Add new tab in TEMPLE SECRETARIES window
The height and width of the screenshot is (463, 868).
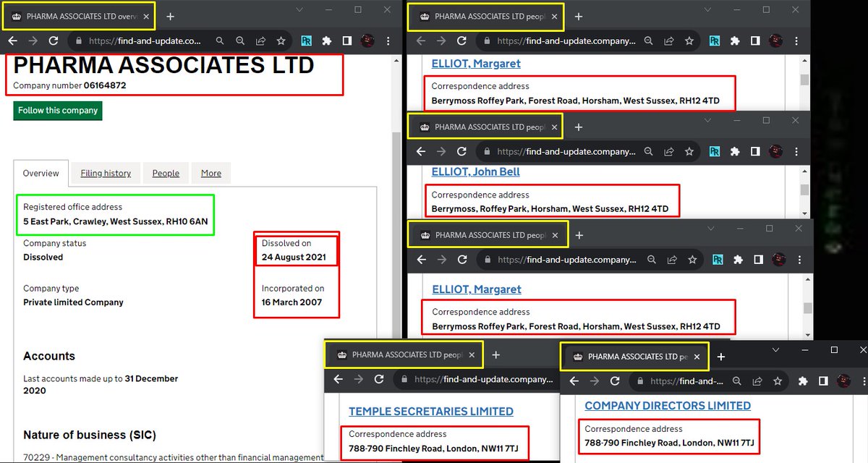(x=495, y=354)
